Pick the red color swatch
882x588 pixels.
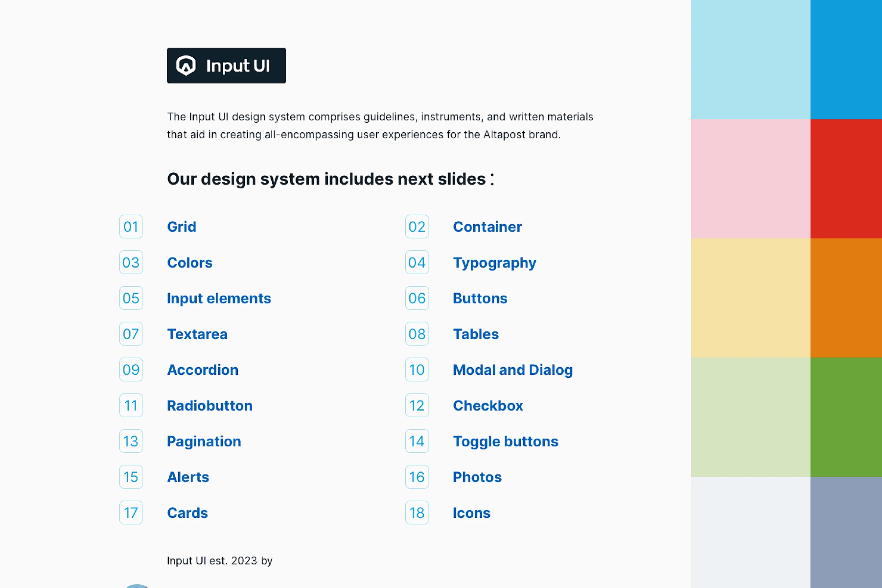click(x=846, y=179)
